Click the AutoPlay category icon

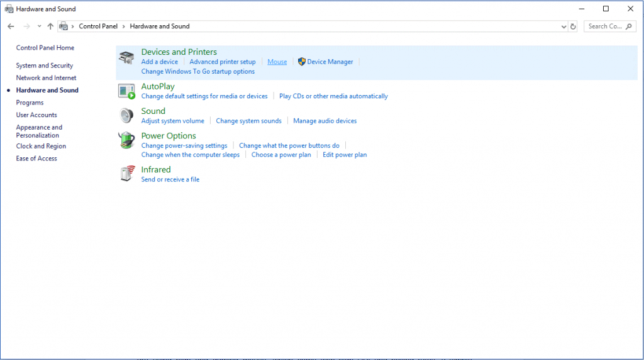coord(126,91)
